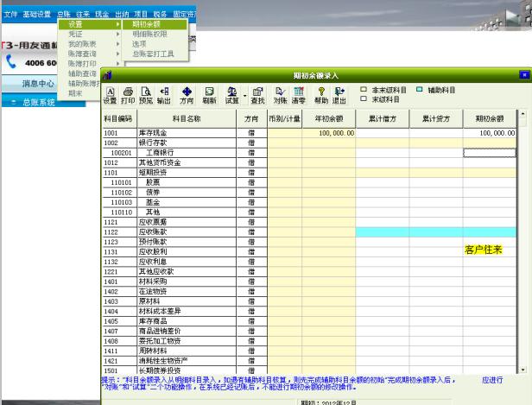
Task: Open the 文件 menu
Action: 10,14
